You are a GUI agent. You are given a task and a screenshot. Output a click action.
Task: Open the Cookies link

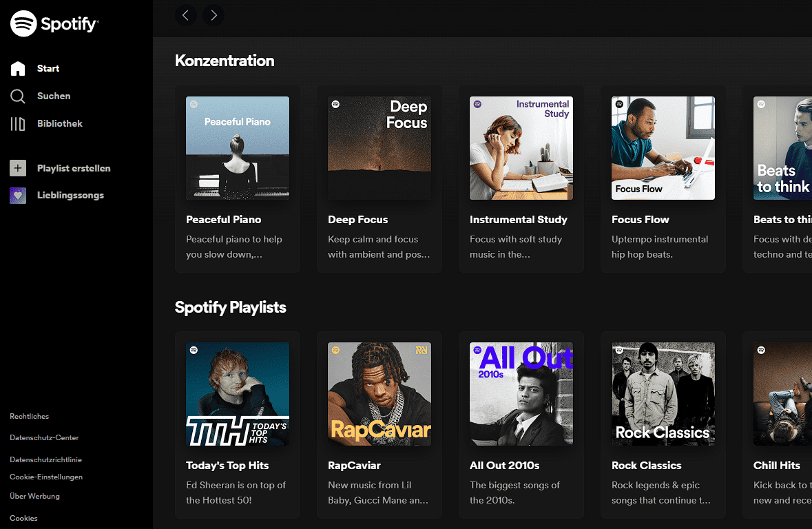click(24, 518)
